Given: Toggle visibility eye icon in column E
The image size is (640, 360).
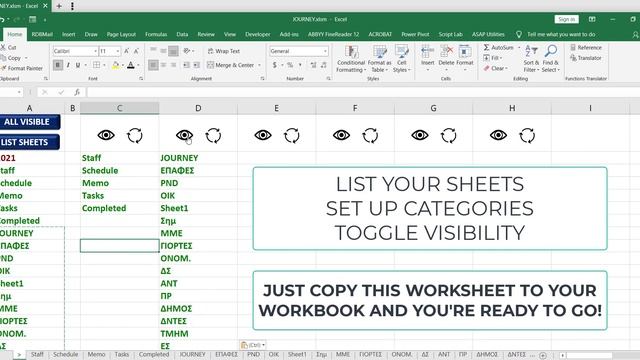Looking at the screenshot, I should (x=263, y=135).
